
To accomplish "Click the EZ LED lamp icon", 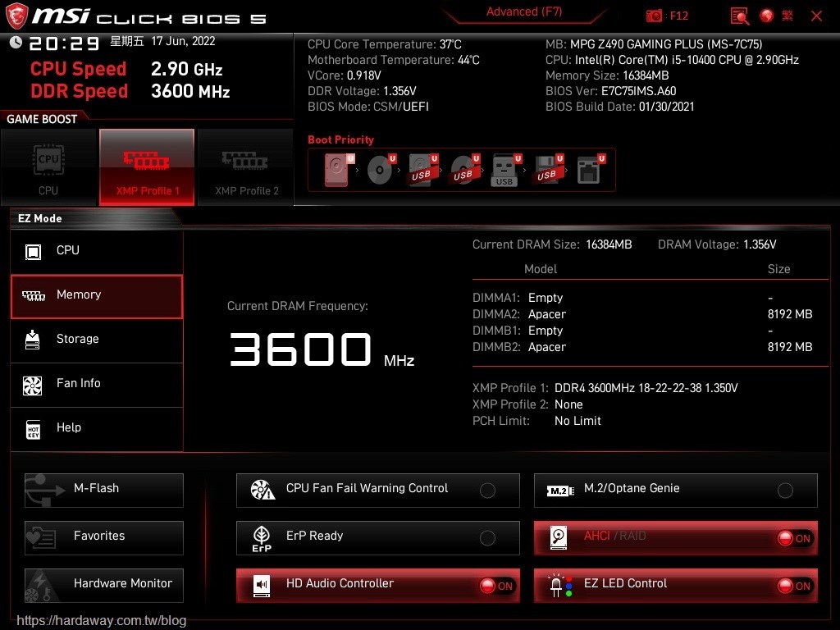I will pos(560,586).
